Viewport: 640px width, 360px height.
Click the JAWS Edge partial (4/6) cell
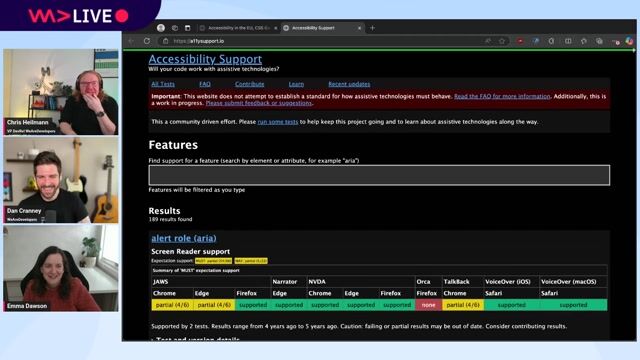(214, 305)
